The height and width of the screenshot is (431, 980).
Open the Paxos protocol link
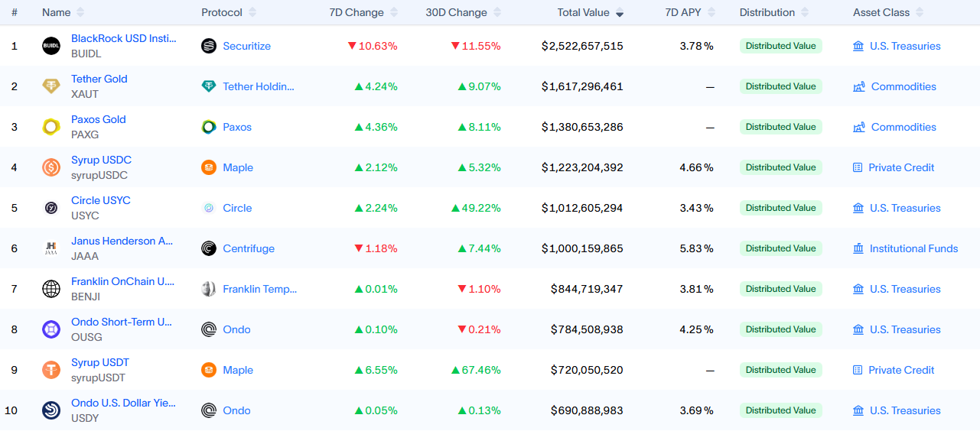tap(237, 127)
